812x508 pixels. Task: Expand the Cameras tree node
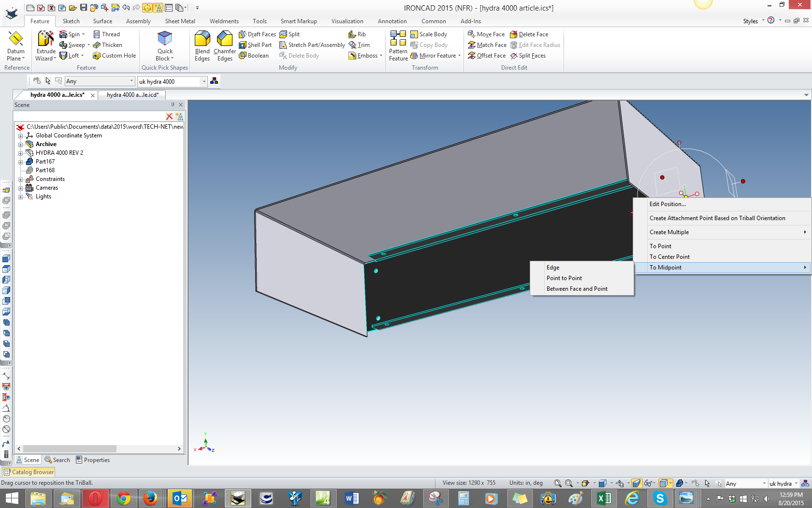[x=20, y=188]
